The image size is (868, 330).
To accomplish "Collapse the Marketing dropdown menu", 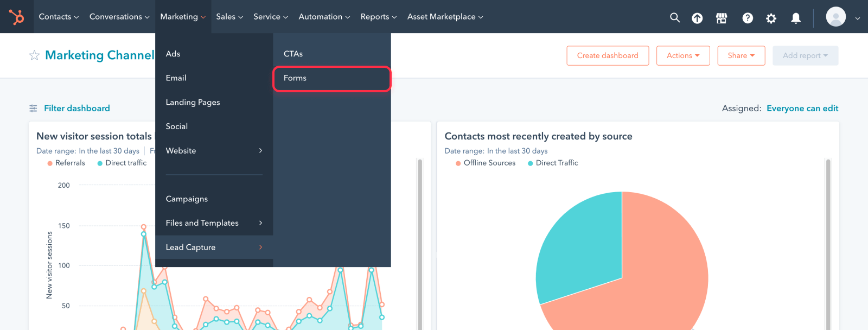I will pyautogui.click(x=183, y=17).
